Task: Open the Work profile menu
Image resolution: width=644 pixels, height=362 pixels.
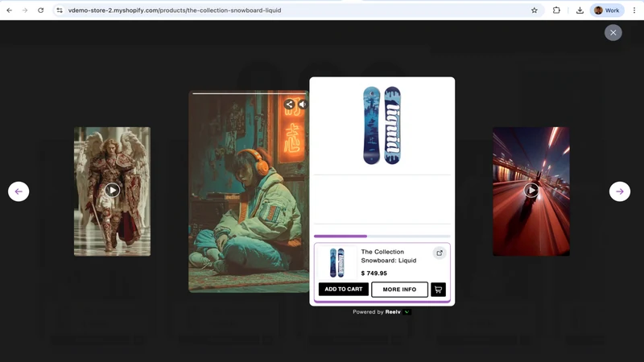Action: click(607, 10)
